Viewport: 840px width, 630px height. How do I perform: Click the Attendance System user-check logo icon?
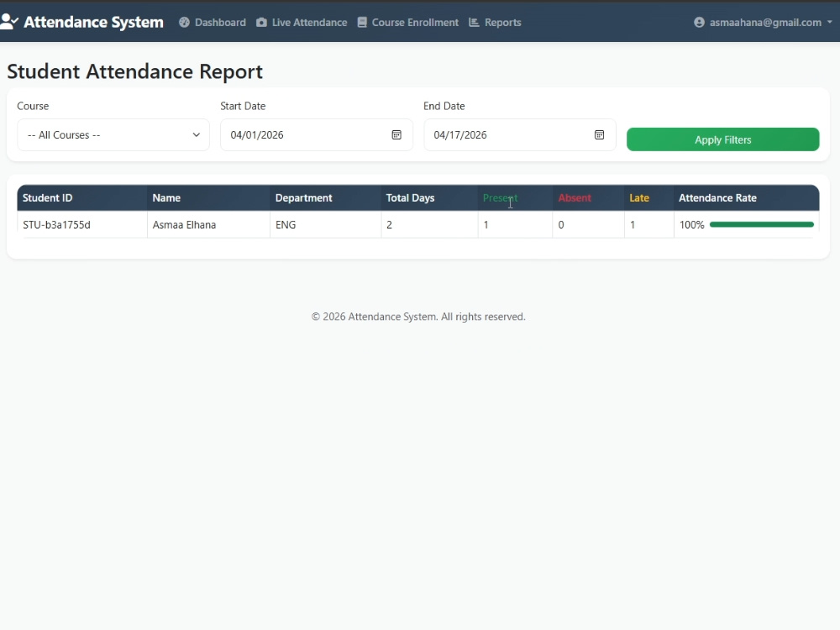[x=9, y=22]
